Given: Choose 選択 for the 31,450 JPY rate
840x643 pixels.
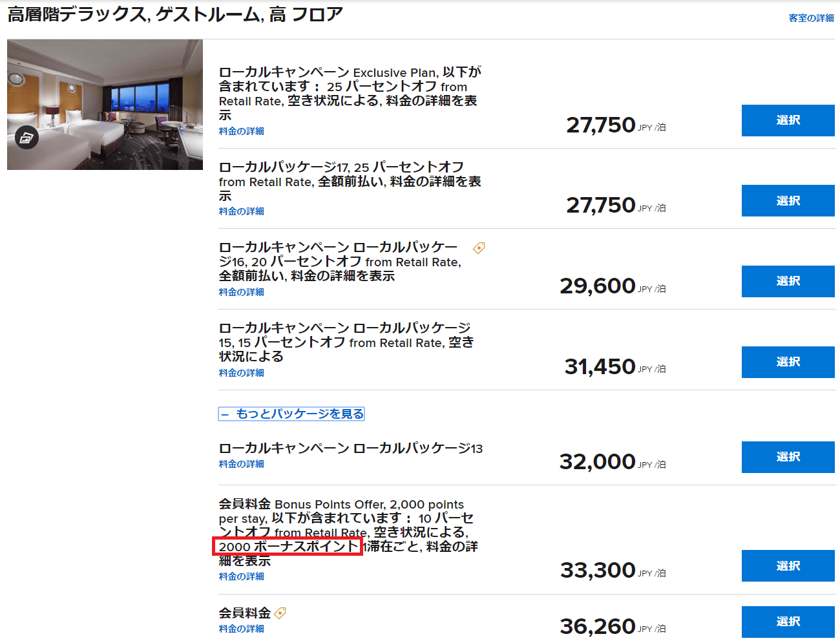Looking at the screenshot, I should (788, 362).
